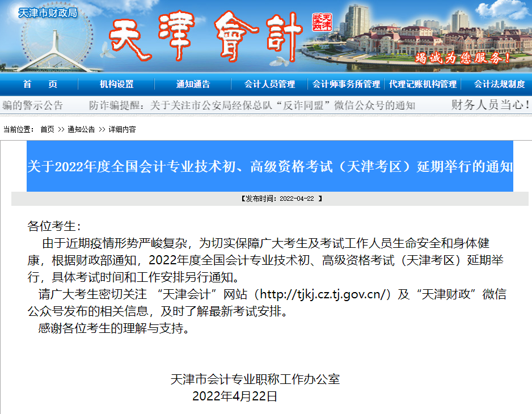Open the 会计法规制度 menu item
The width and height of the screenshot is (532, 414).
(x=499, y=84)
